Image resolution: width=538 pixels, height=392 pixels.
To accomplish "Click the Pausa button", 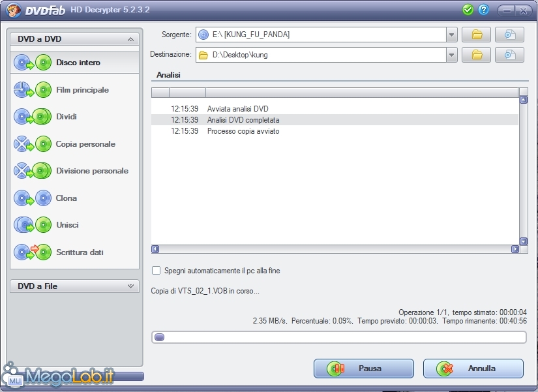I will point(364,369).
